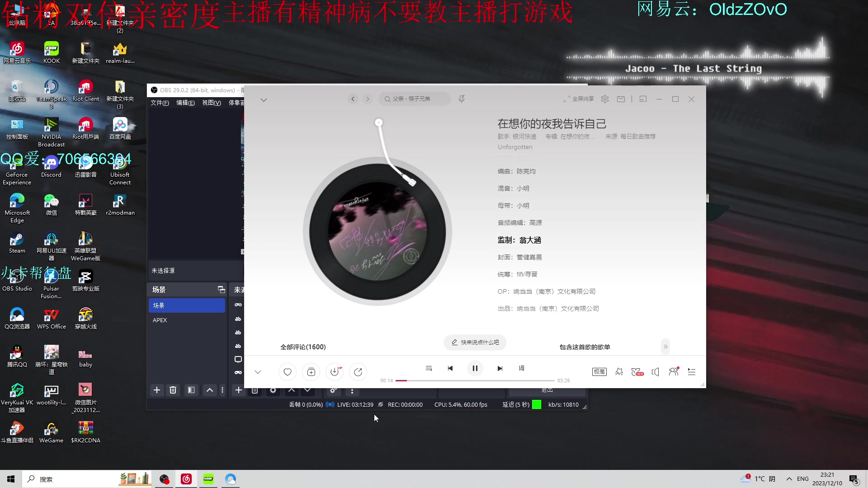Download the song with the VIP download icon
868x488 pixels.
[335, 372]
